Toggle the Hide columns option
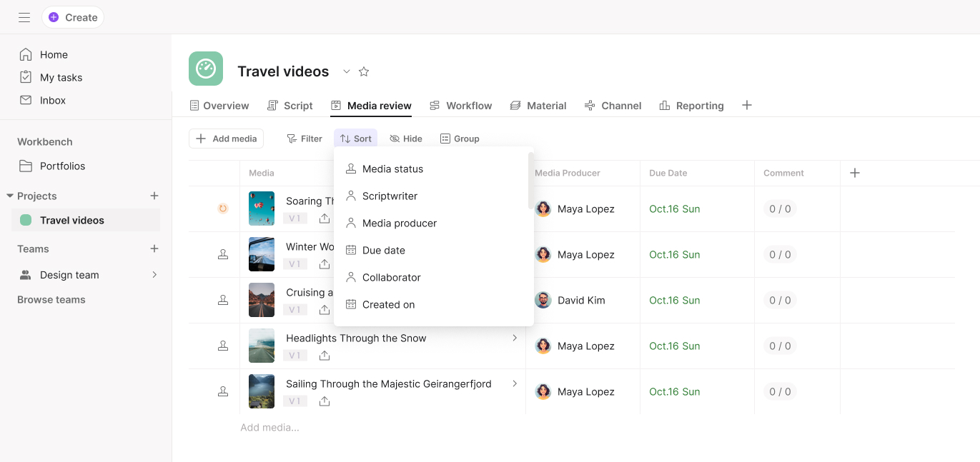980x462 pixels. click(406, 139)
